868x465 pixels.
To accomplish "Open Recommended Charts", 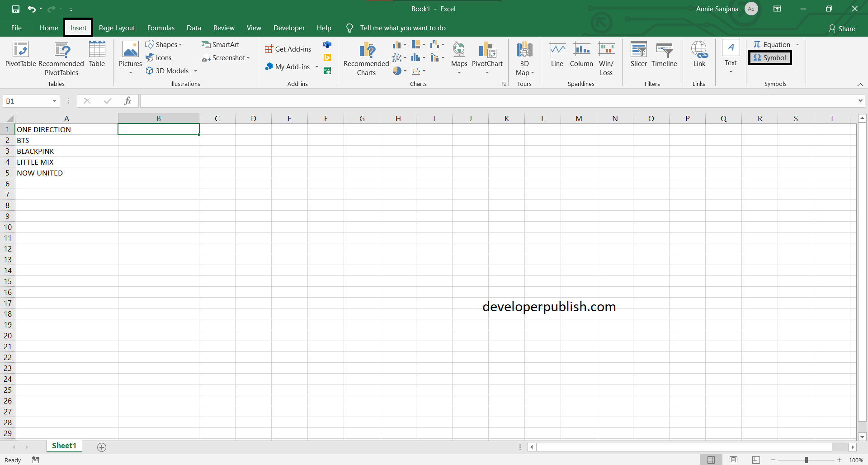I will pos(366,57).
